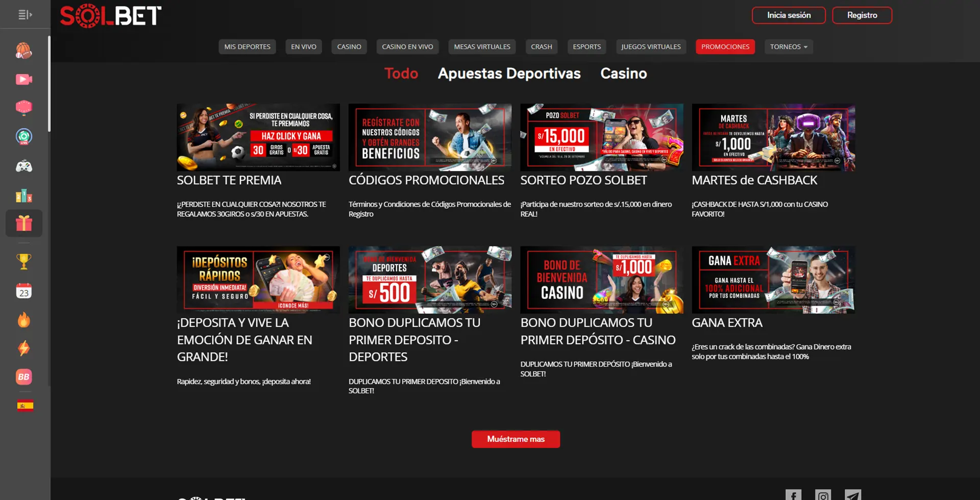Open the game controller esports sidebar icon
The height and width of the screenshot is (500, 980).
click(x=24, y=166)
